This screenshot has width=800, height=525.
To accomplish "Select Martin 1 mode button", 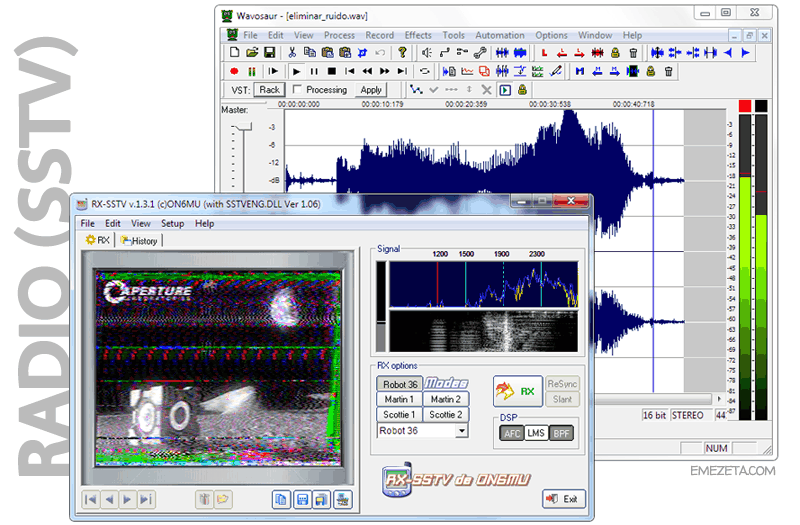I will (x=399, y=399).
